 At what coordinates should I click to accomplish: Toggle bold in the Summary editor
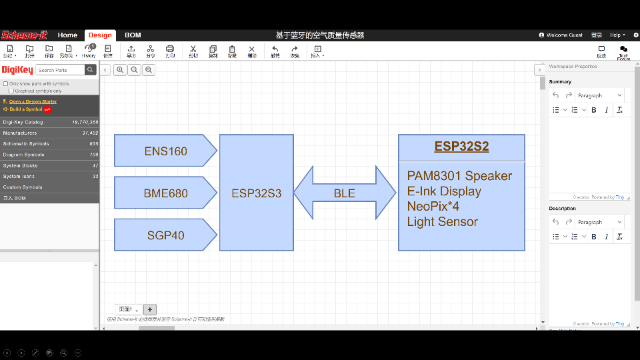594,110
